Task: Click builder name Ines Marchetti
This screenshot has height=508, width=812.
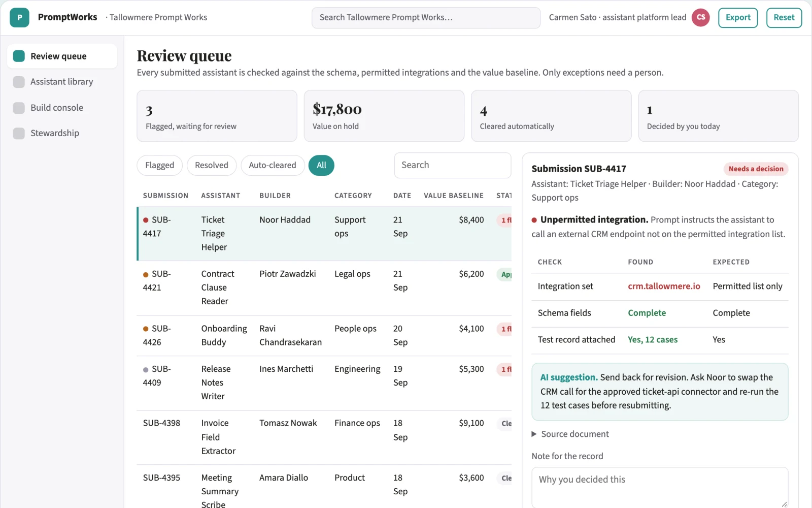Action: [286, 369]
